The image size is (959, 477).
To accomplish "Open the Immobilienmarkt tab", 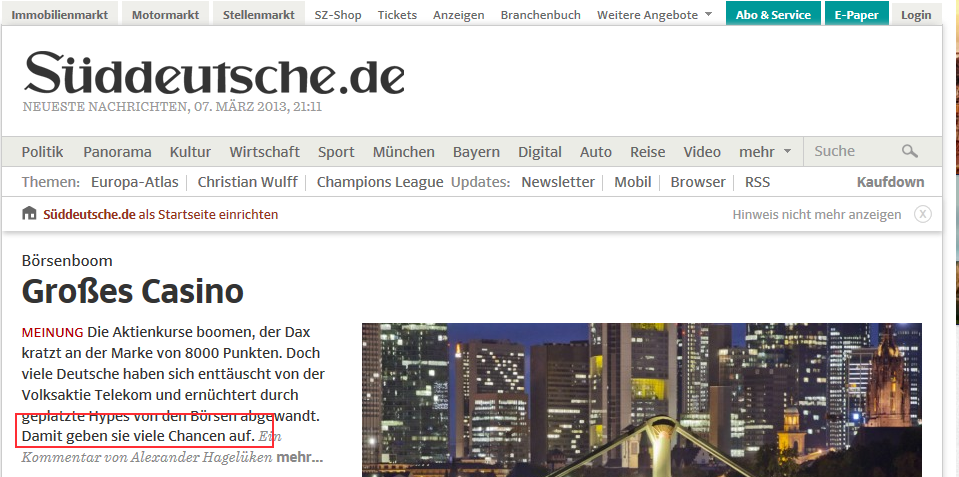I will tap(59, 15).
